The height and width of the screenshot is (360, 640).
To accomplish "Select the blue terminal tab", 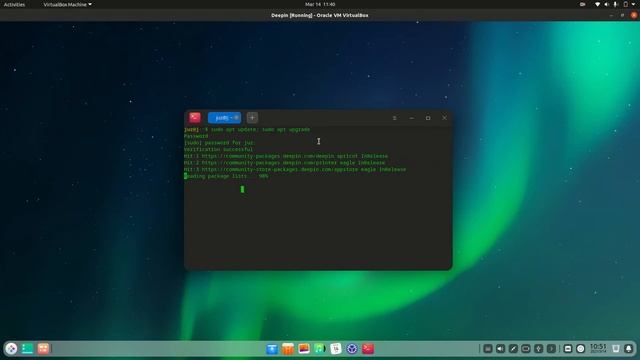I will 224,118.
